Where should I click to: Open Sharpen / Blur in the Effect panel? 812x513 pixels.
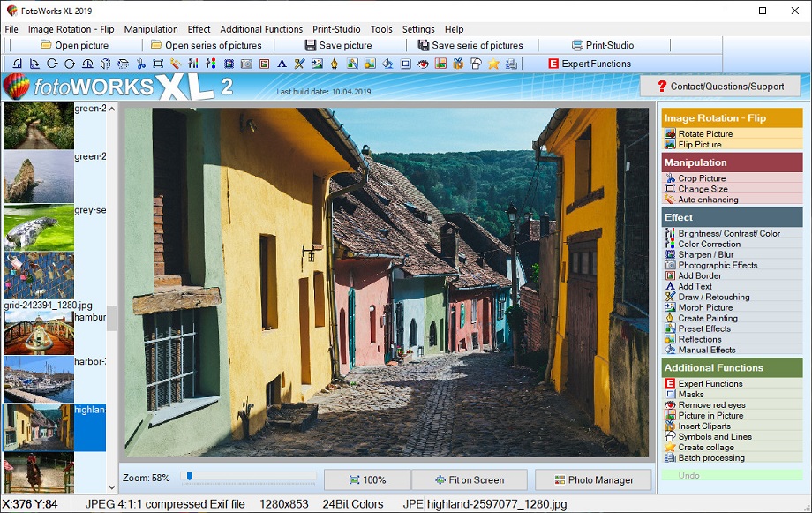705,254
